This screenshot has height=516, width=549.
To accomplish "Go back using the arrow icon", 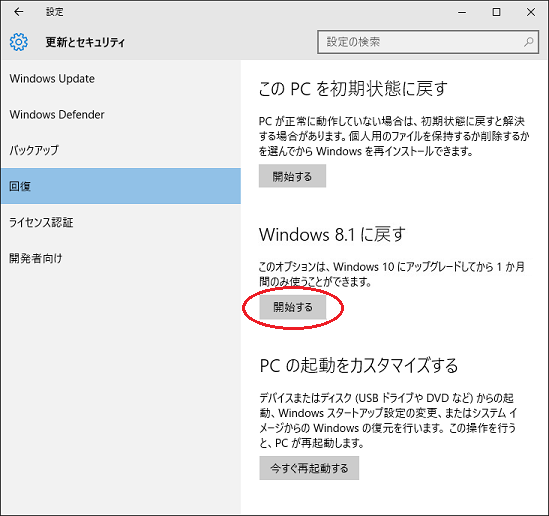I will [19, 12].
